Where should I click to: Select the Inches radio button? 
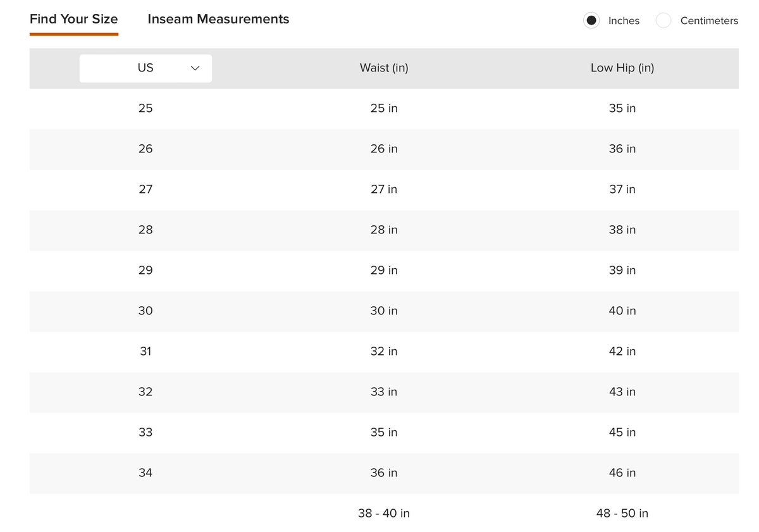(591, 20)
